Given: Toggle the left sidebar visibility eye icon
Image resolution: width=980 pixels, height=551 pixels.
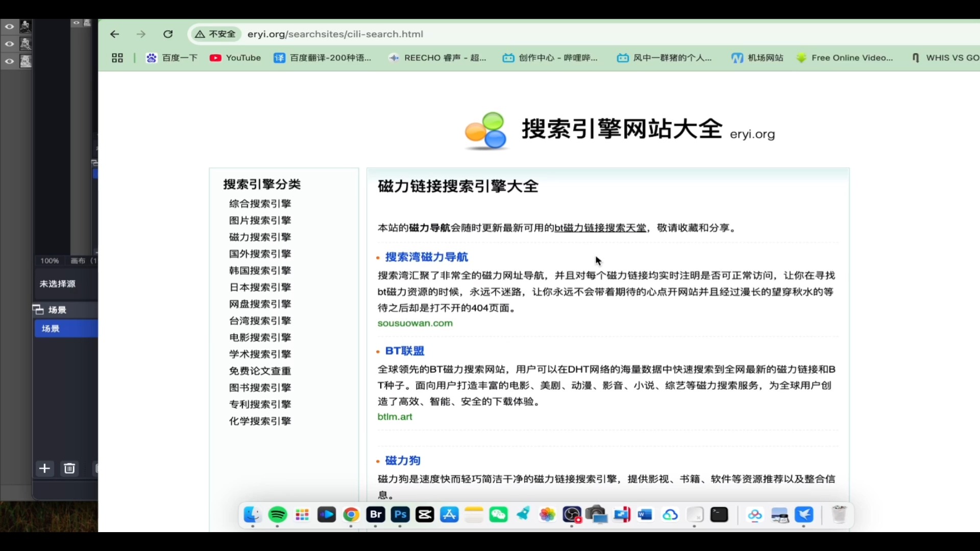Looking at the screenshot, I should coord(9,26).
